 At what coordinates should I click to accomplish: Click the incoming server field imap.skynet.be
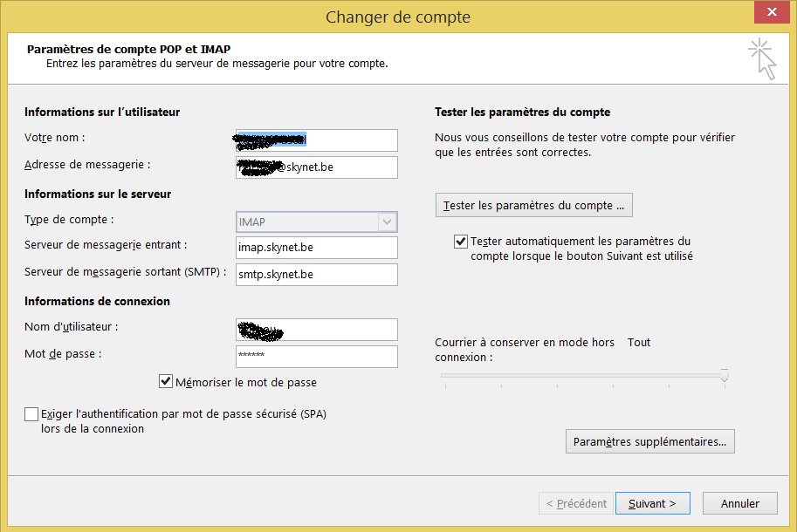(316, 248)
